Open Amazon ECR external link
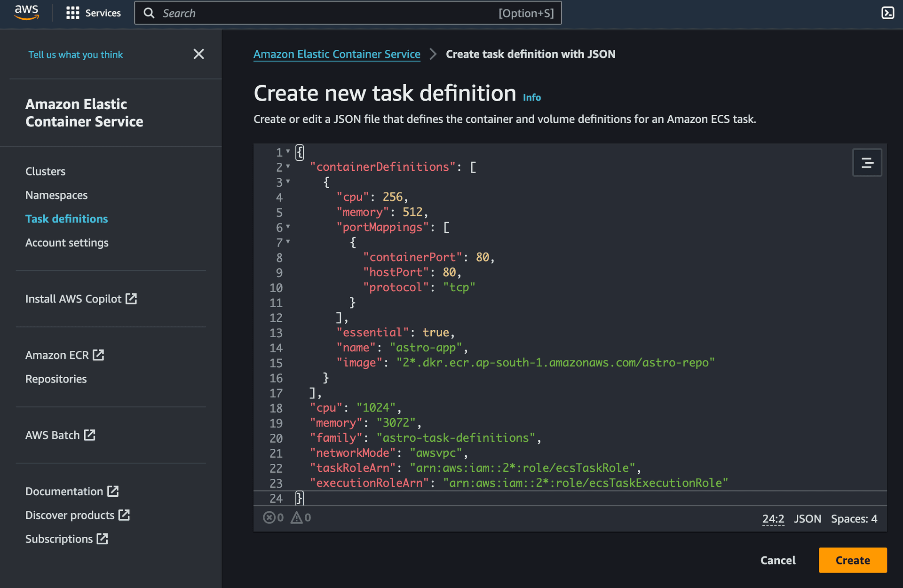This screenshot has width=903, height=588. [x=64, y=355]
